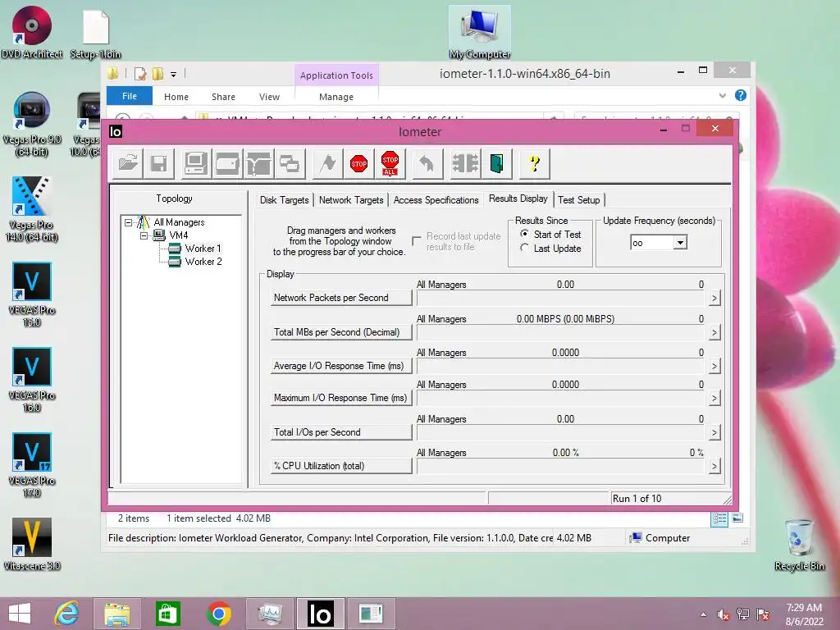Switch Explorer to large icons view
840x630 pixels.
coord(737,518)
